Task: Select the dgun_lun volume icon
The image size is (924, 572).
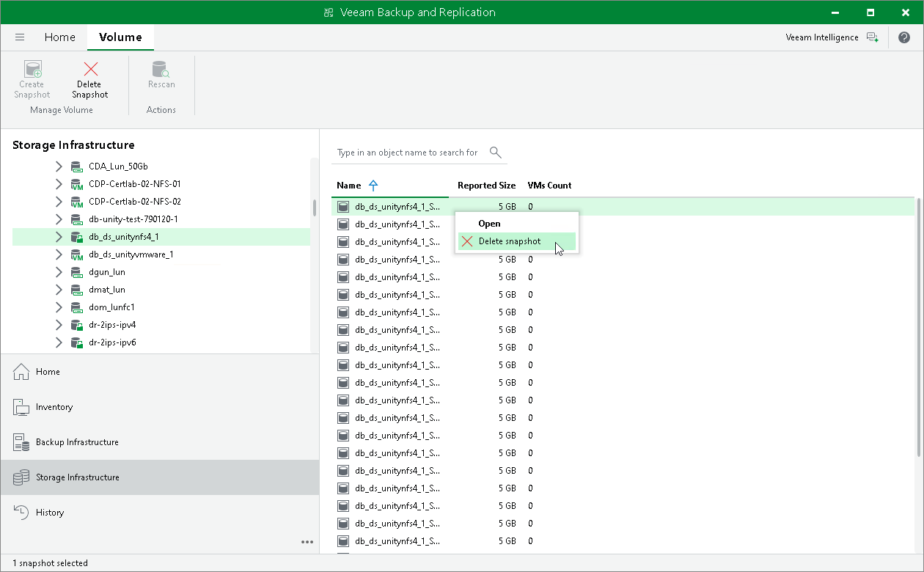Action: (76, 272)
